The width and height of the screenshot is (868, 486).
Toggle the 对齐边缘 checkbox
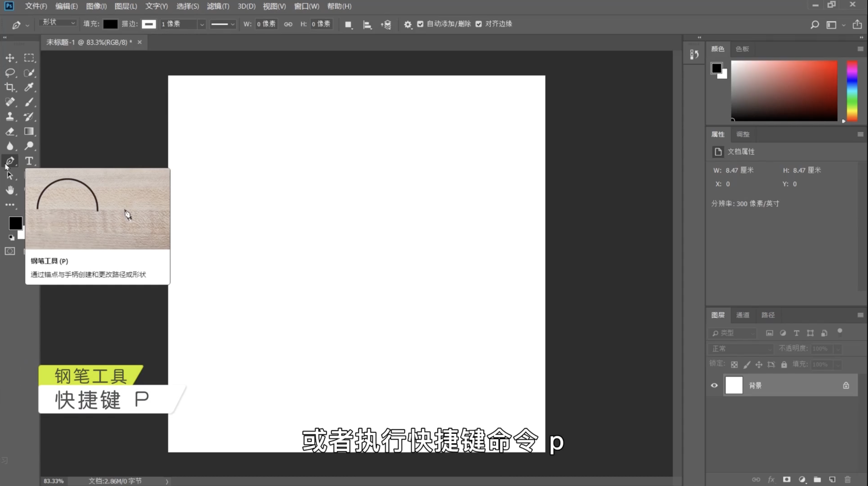(x=478, y=24)
